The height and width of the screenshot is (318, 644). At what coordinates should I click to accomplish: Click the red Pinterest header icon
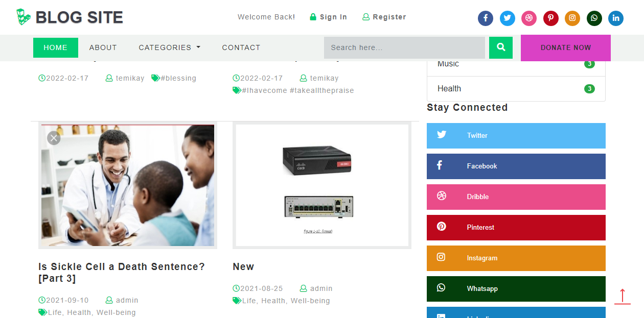pos(551,18)
